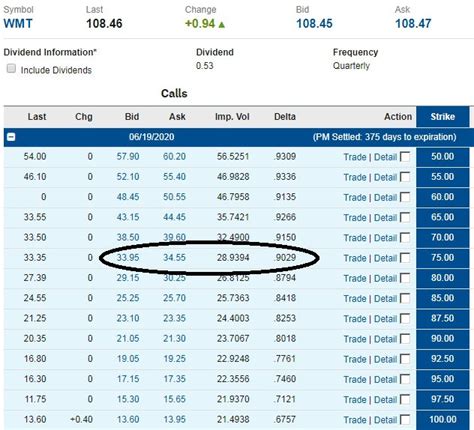
Task: Collapse the 06/19/2020 expiration group
Action: tap(11, 137)
